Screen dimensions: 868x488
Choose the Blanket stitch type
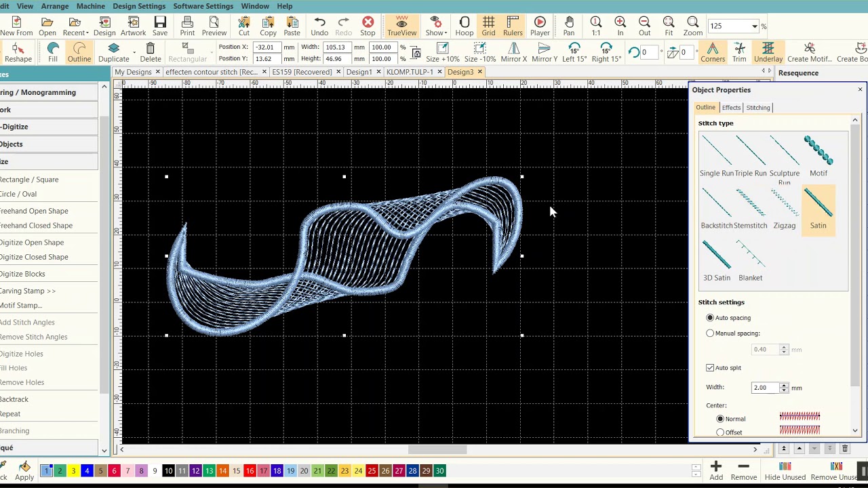click(751, 260)
